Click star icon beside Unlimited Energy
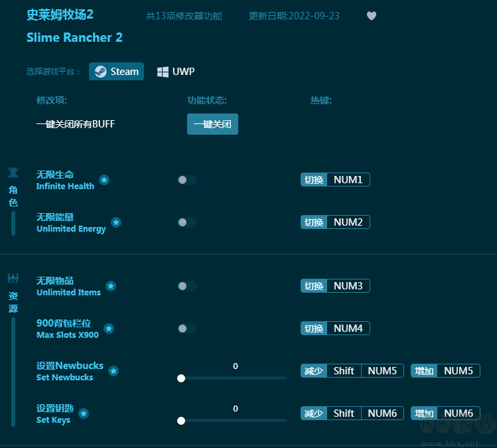 [116, 222]
